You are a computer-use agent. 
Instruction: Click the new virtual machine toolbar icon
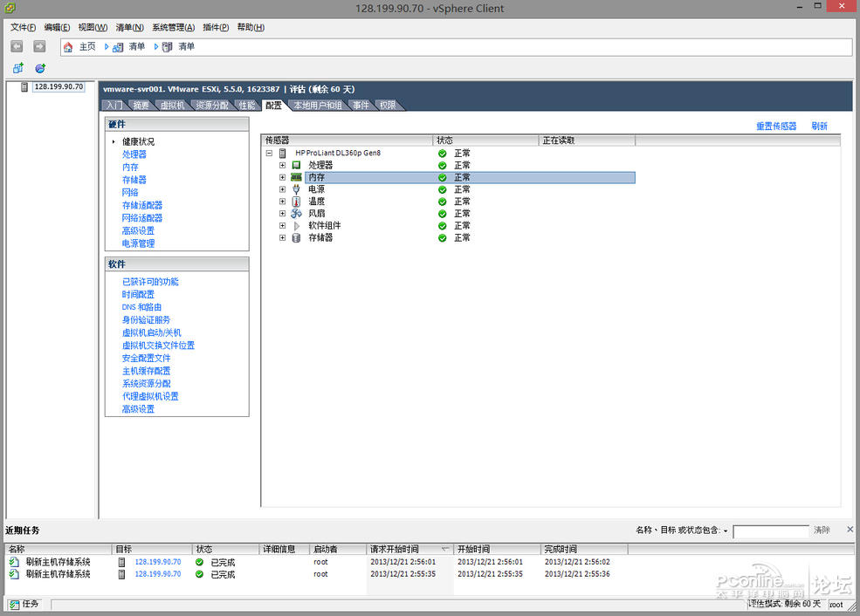click(18, 69)
